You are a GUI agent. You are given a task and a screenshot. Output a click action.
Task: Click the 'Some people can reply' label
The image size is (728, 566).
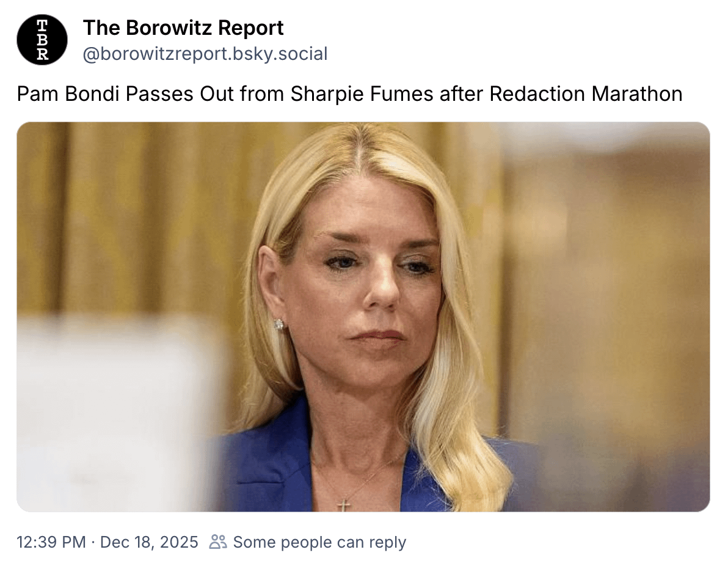coord(319,542)
